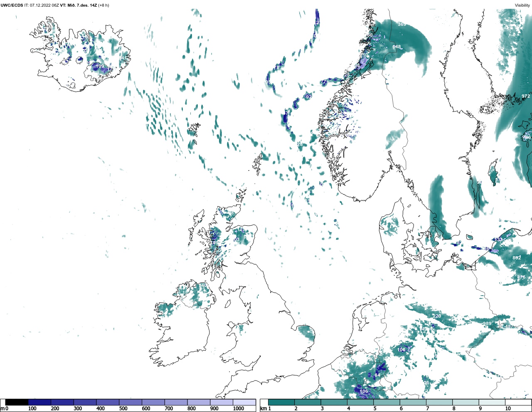
Task: Select the 100–200 m dark navy legend swatch
Action: [x=39, y=402]
